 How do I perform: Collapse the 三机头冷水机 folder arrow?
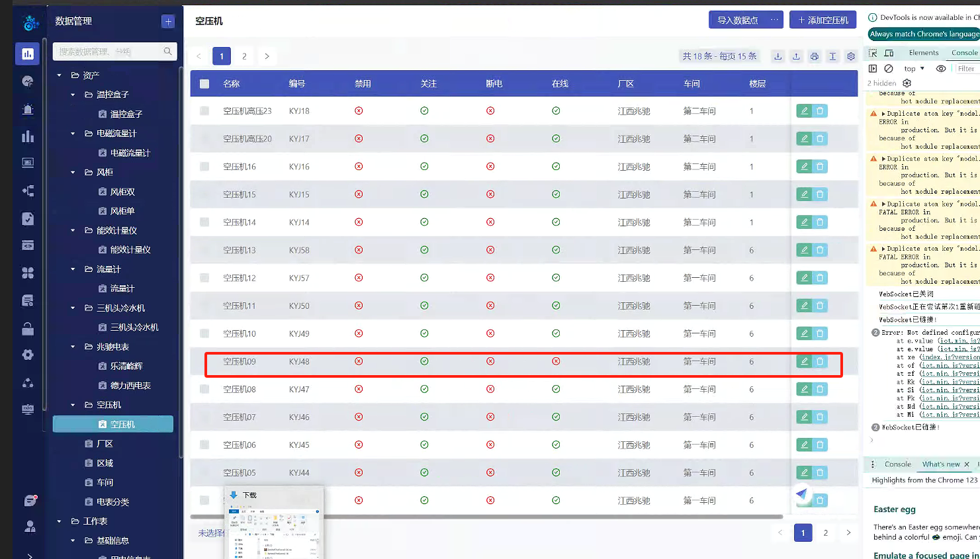(x=73, y=308)
